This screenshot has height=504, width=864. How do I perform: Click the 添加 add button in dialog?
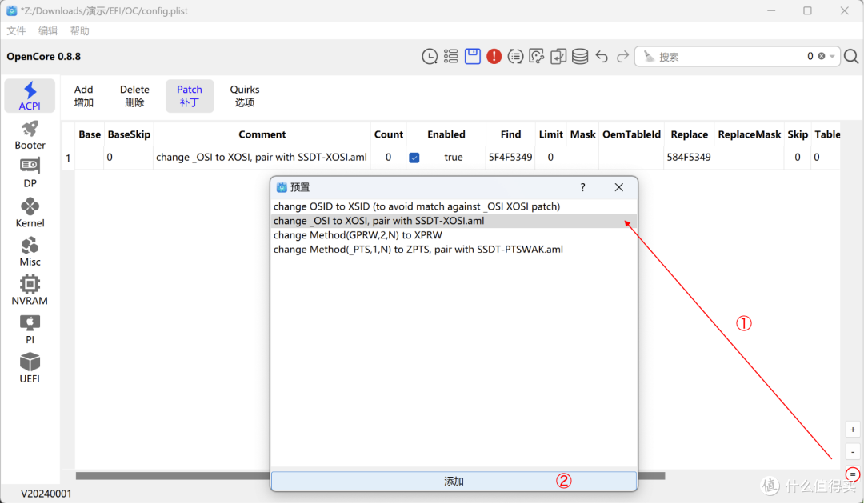(x=454, y=482)
